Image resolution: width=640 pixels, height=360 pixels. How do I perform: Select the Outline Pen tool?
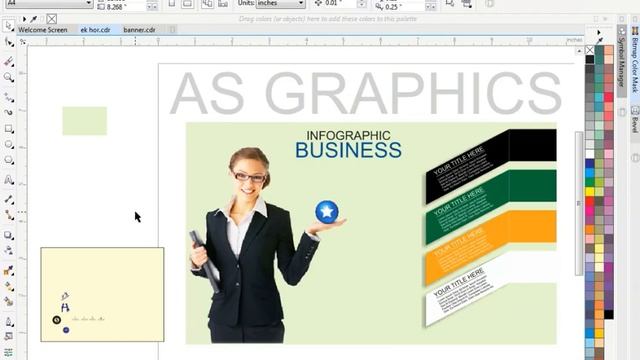[8, 322]
